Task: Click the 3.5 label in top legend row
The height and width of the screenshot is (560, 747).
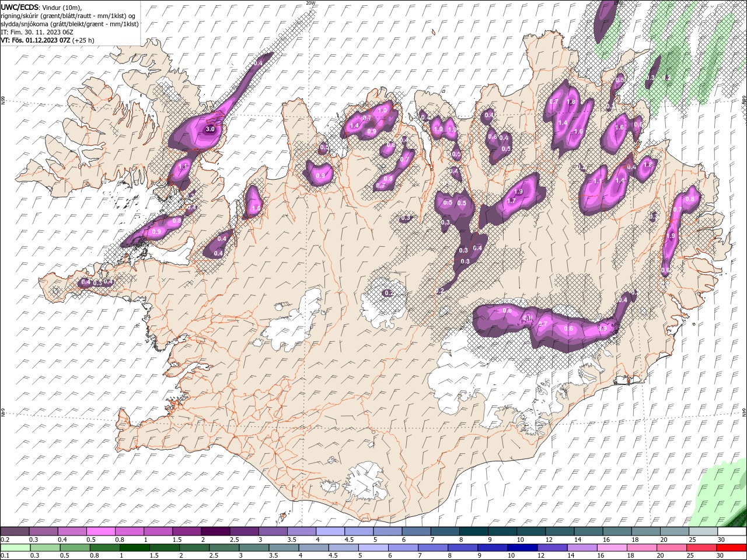Action: [x=292, y=540]
